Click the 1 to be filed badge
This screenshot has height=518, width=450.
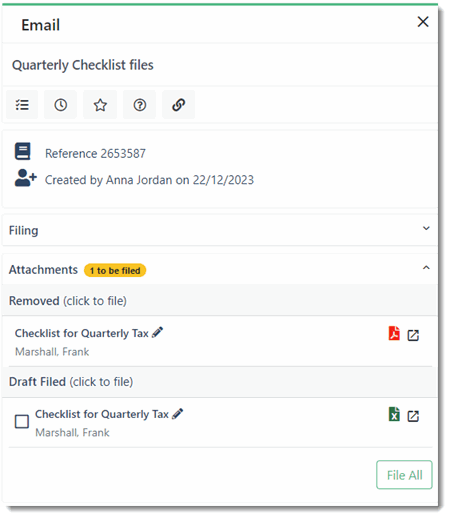pos(115,270)
